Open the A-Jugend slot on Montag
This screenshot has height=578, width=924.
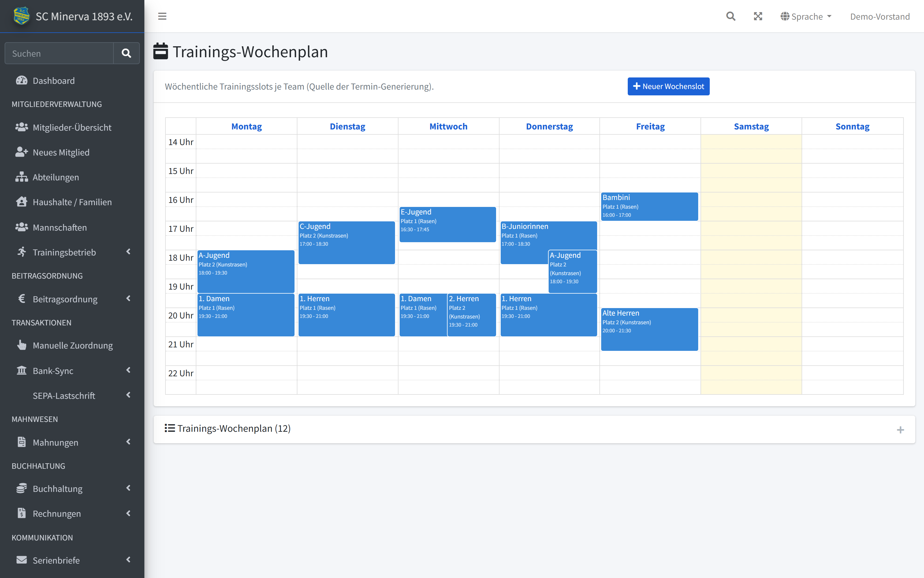click(246, 272)
